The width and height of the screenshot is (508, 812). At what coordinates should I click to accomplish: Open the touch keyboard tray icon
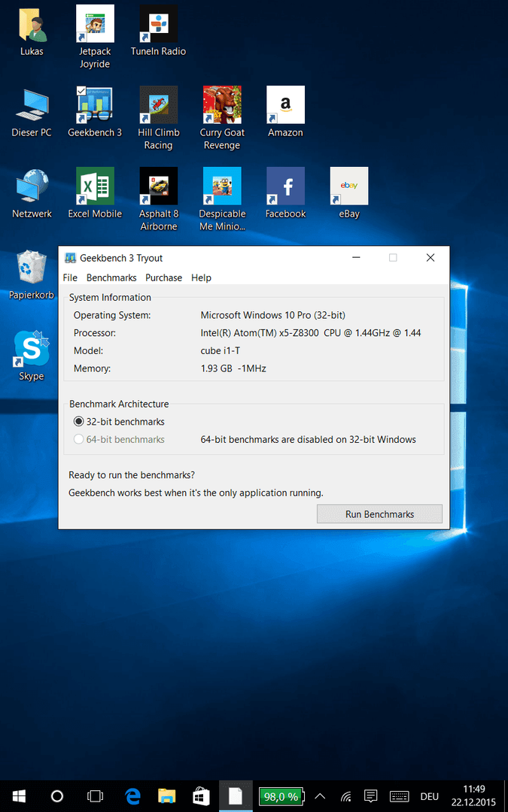[399, 796]
